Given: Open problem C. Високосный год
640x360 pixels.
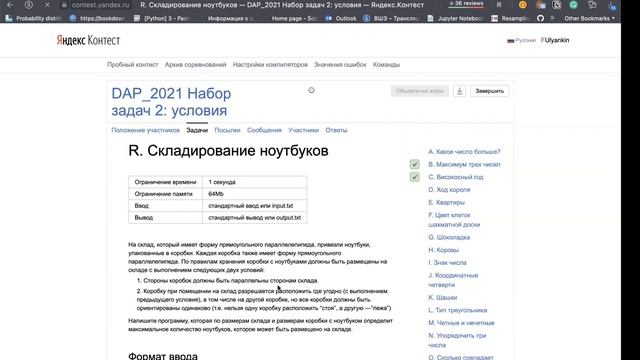Looking at the screenshot, I should 456,177.
